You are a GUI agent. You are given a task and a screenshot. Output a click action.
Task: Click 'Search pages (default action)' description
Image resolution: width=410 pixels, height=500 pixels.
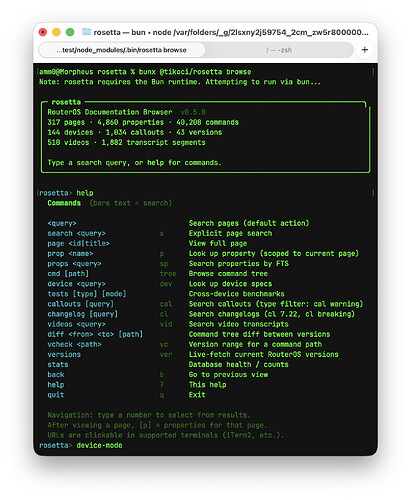pyautogui.click(x=249, y=223)
